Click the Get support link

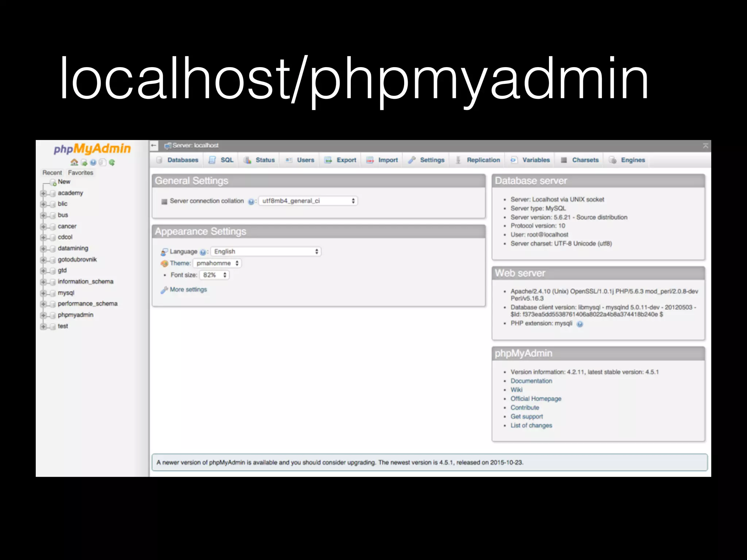click(x=527, y=417)
